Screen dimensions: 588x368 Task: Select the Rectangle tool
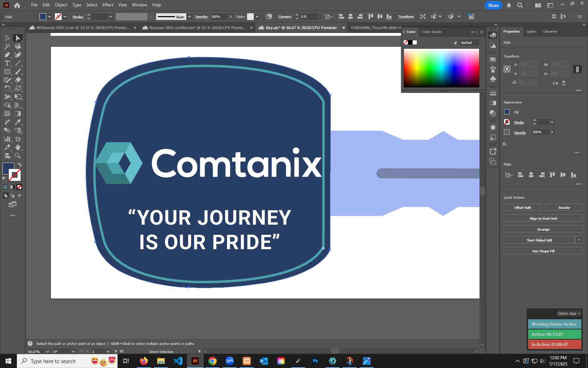click(x=7, y=71)
